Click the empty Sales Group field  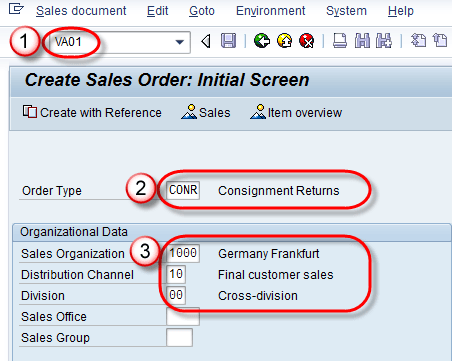pos(179,337)
